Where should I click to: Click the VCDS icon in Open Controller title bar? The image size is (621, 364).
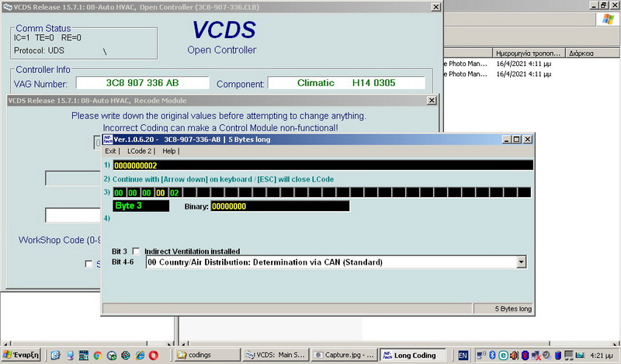tap(8, 7)
